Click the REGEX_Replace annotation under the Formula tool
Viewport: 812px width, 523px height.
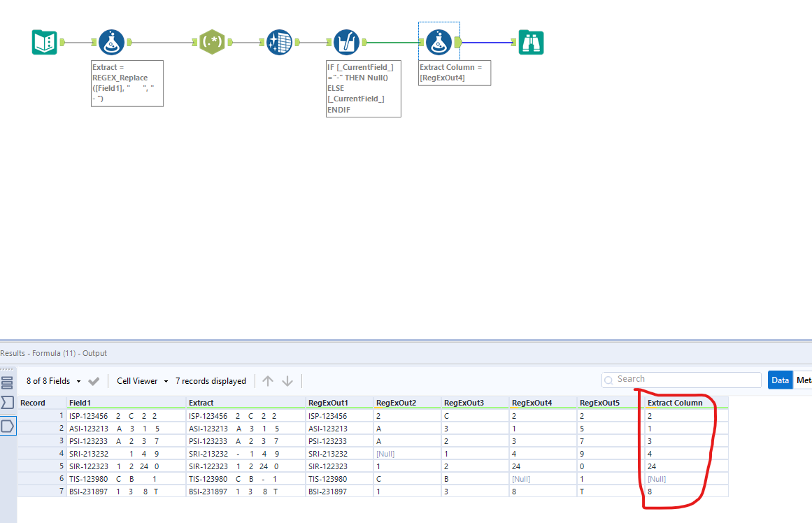pos(127,83)
